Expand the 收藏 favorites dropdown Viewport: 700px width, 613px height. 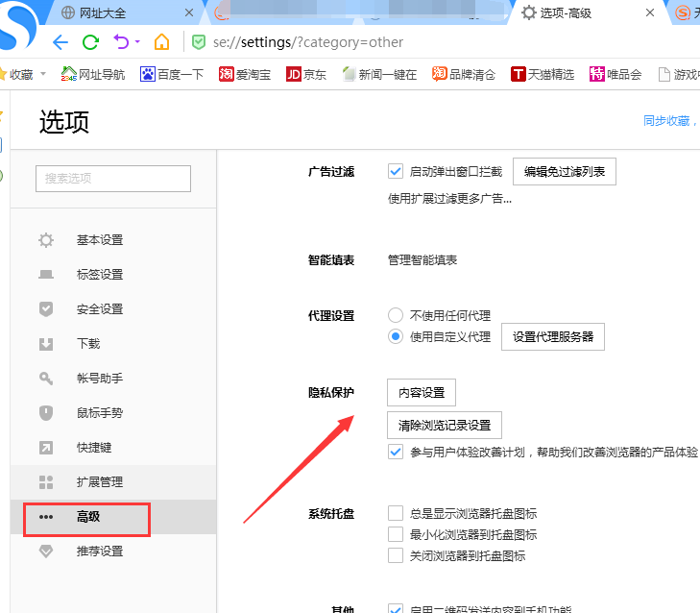(41, 75)
